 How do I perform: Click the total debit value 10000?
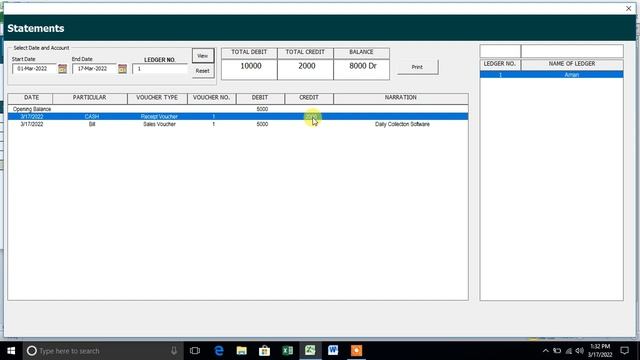pyautogui.click(x=251, y=66)
